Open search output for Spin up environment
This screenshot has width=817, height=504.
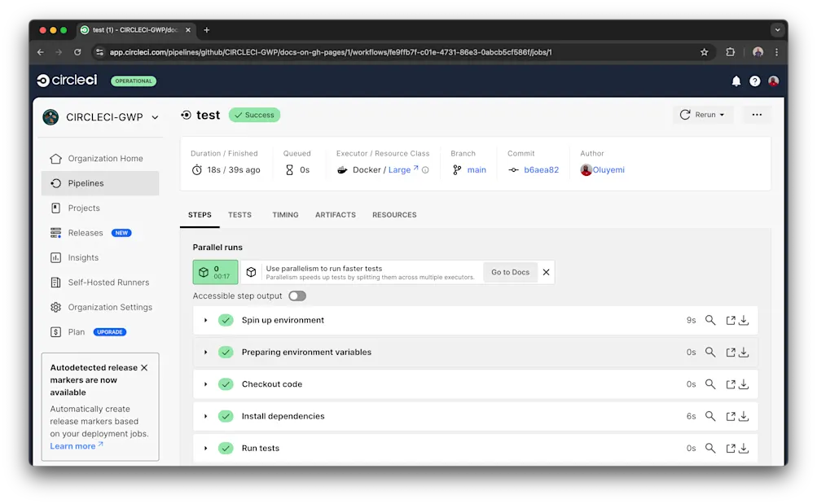pos(709,320)
